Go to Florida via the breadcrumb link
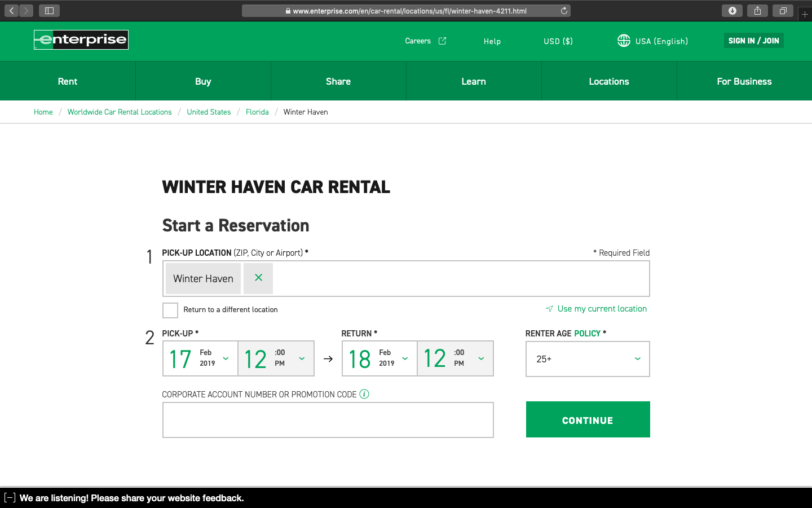Image resolution: width=812 pixels, height=508 pixels. click(x=257, y=112)
